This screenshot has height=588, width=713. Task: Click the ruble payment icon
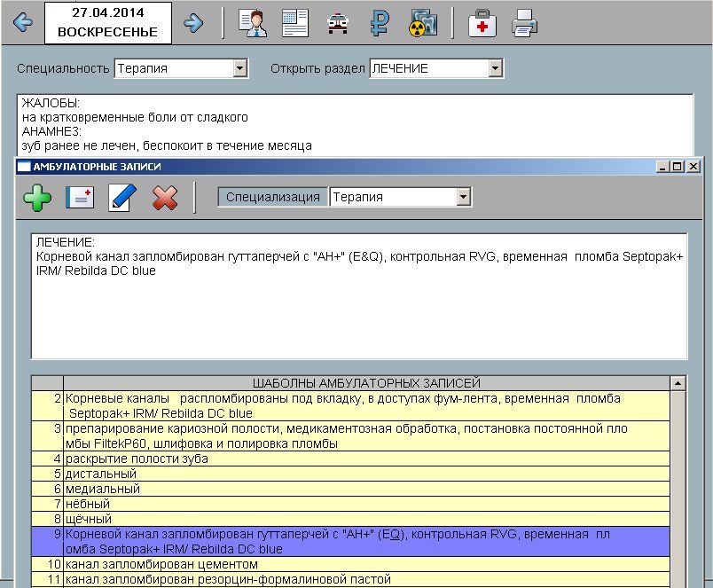pyautogui.click(x=380, y=23)
